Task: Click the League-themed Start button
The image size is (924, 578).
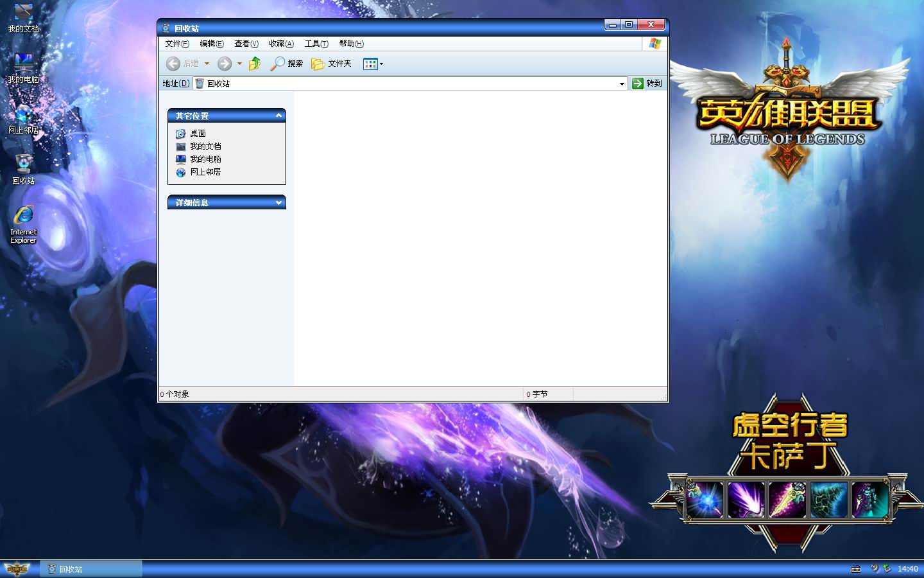Action: point(18,569)
